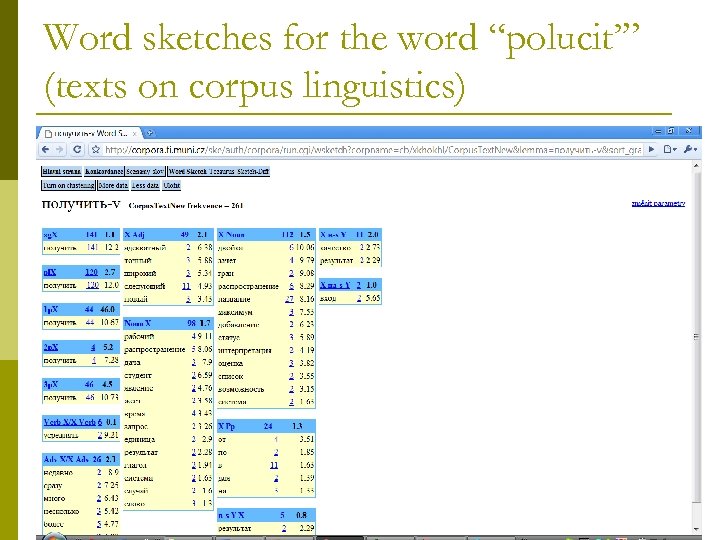Close the Word Sketch browser tab
This screenshot has height=540, width=720.
point(135,134)
